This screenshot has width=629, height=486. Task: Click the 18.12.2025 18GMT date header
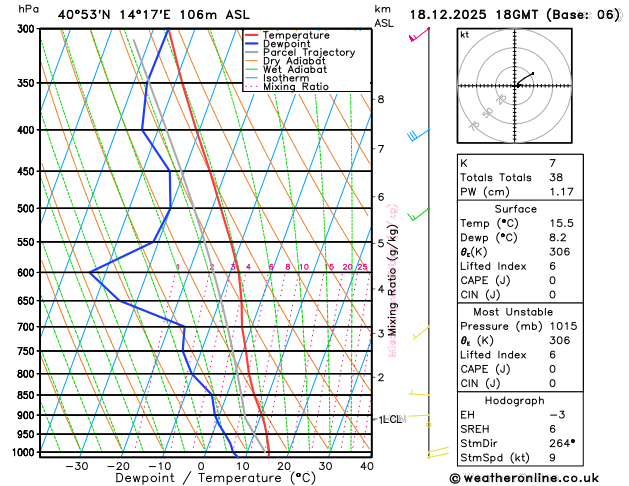[474, 15]
